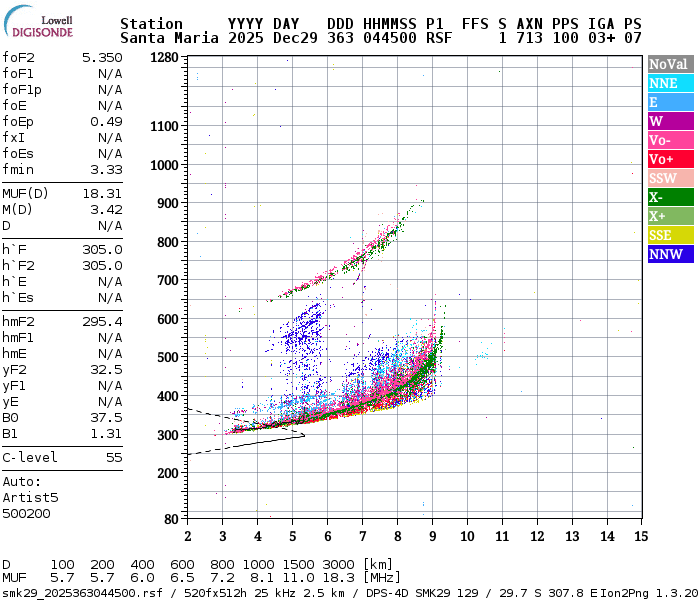This screenshot has height=600, width=700.
Task: Select the SSW salmon legend swatch
Action: coord(671,178)
